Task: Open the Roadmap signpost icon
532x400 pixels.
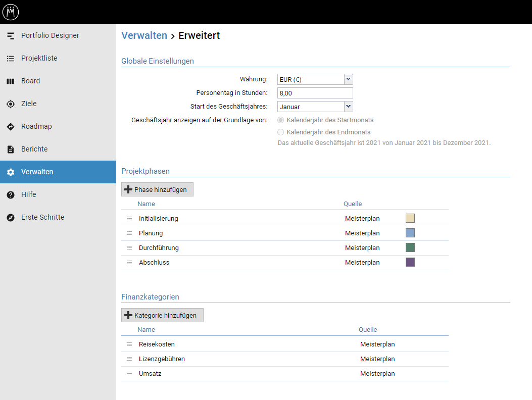Action: (x=11, y=127)
